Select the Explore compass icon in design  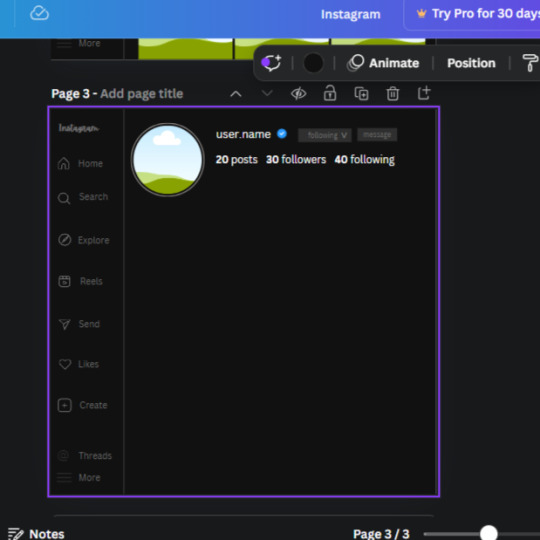(64, 240)
